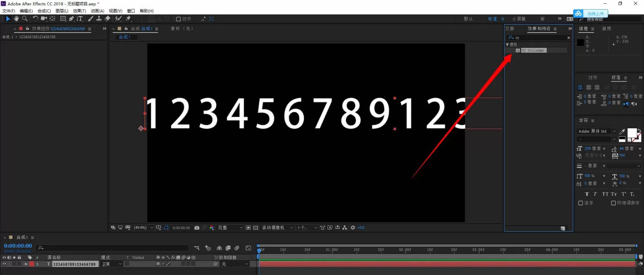Open the 活动摄像机 camera view dropdown
Screen dimensions: 644x275
coord(277,228)
